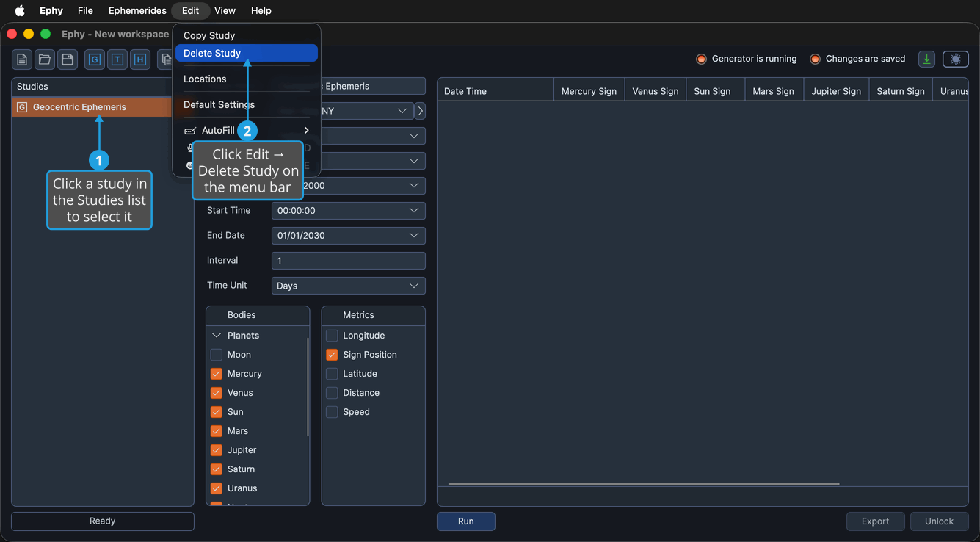Enable the Speed metric checkbox
The width and height of the screenshot is (980, 542).
[x=332, y=412]
